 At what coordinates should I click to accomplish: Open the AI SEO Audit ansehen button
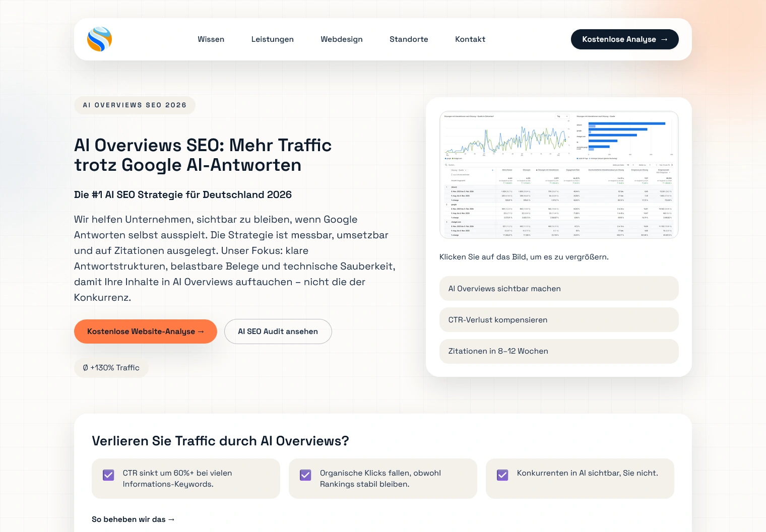(278, 331)
